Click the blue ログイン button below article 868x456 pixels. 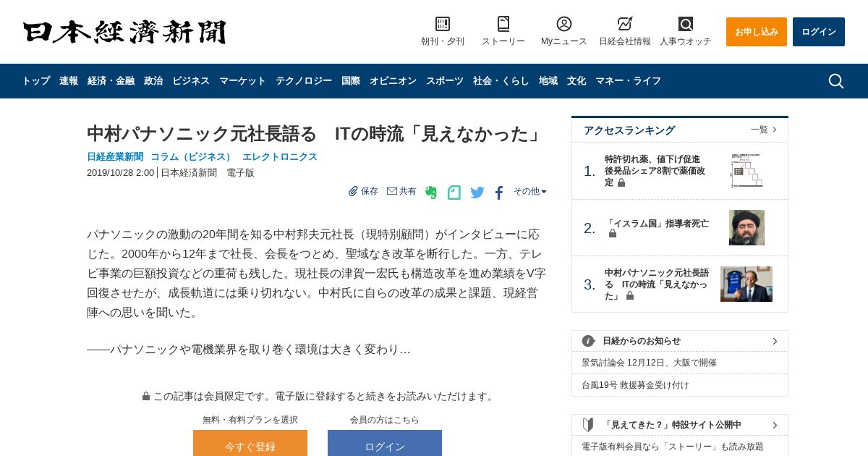coord(385,443)
